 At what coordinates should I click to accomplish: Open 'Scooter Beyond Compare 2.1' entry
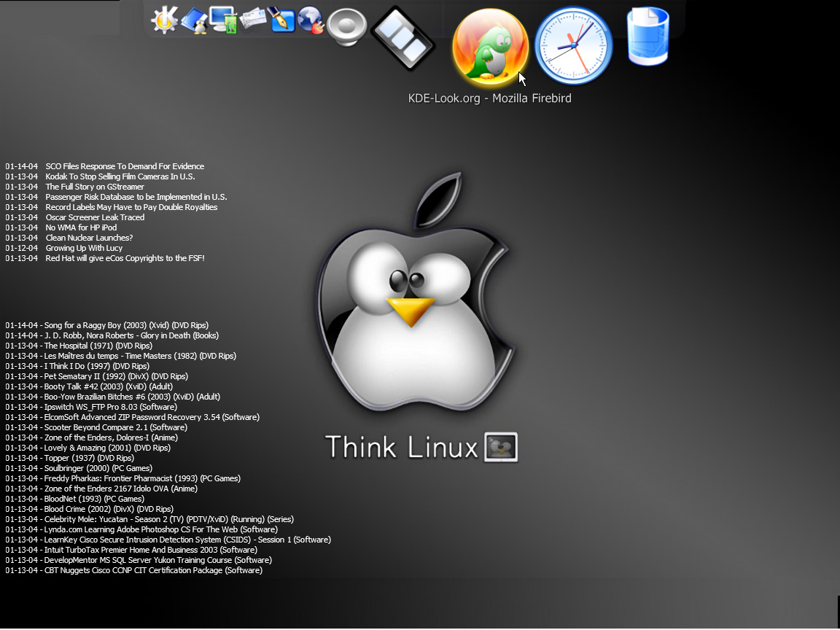coord(96,427)
